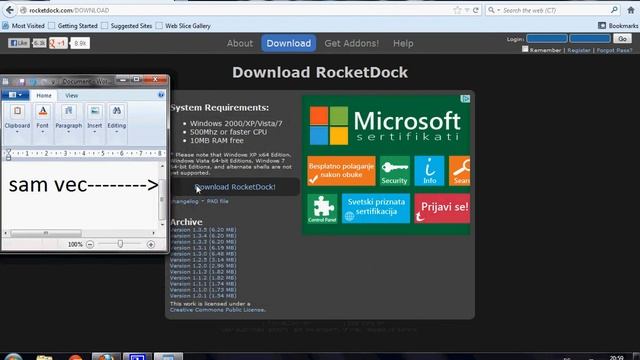The width and height of the screenshot is (640, 360).
Task: Click the Download RocketDock! link
Action: (x=235, y=187)
